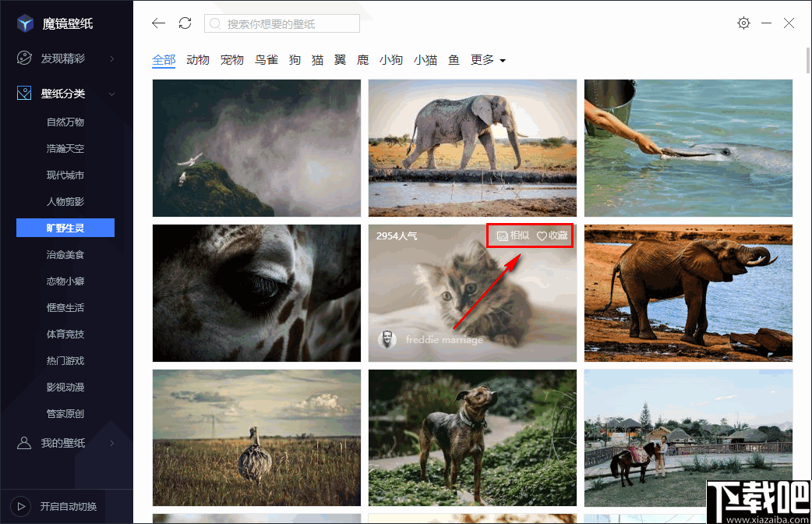Viewport: 812px width, 524px height.
Task: Open the 现代城市 category
Action: [65, 175]
